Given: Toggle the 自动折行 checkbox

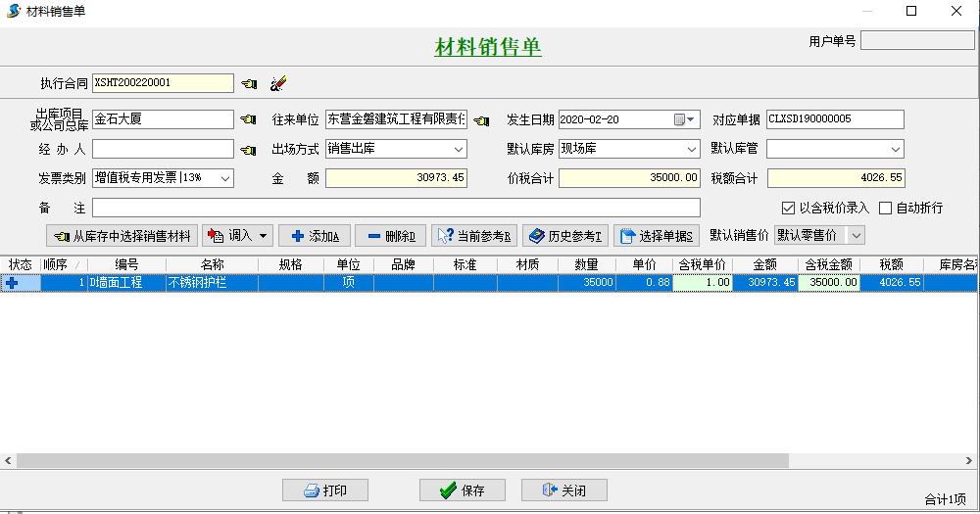Looking at the screenshot, I should (x=885, y=208).
